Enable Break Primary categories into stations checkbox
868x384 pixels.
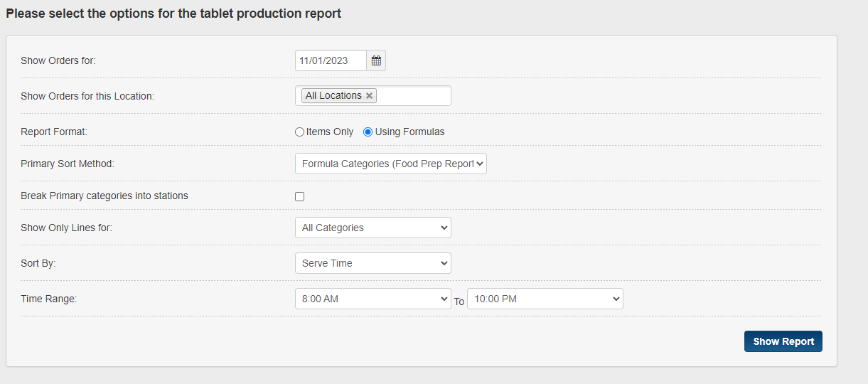(x=299, y=196)
